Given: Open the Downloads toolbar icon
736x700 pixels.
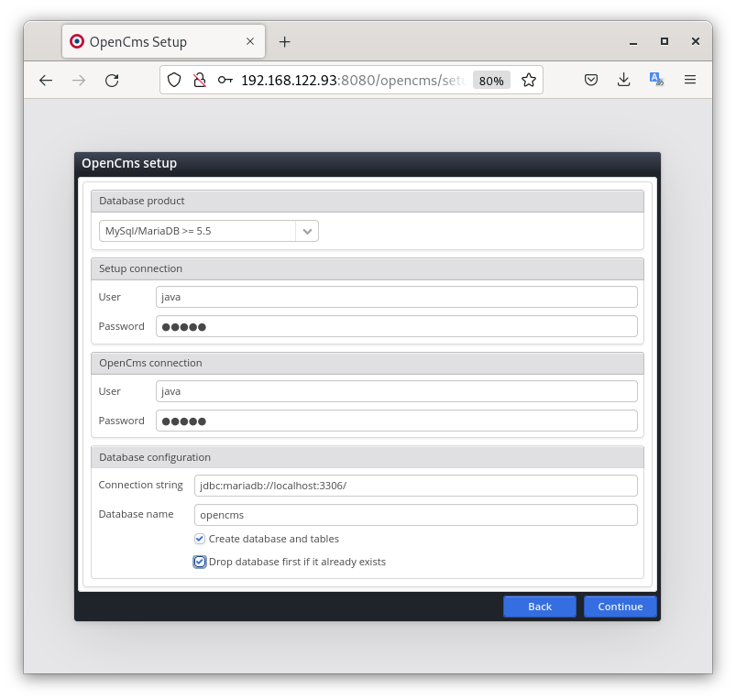Looking at the screenshot, I should click(x=624, y=80).
